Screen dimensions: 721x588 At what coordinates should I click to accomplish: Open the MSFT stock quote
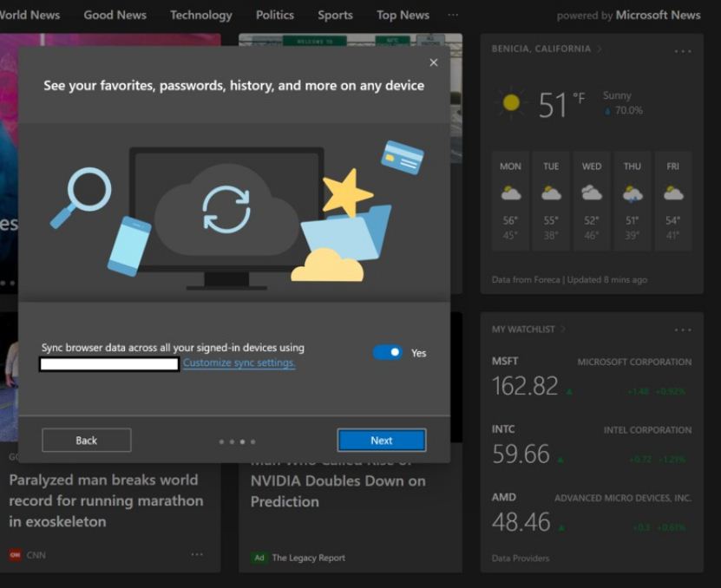[592, 377]
